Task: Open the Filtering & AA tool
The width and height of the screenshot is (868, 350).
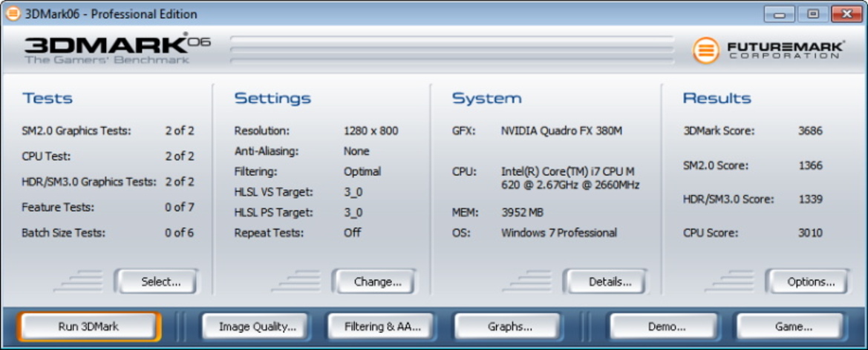Action: (382, 326)
